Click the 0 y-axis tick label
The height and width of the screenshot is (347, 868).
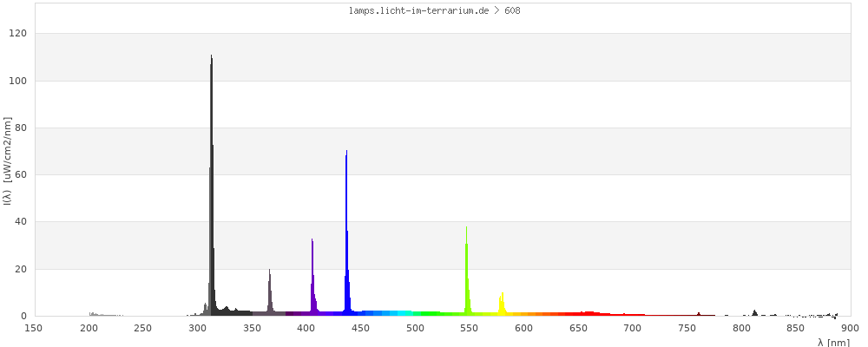(x=24, y=316)
